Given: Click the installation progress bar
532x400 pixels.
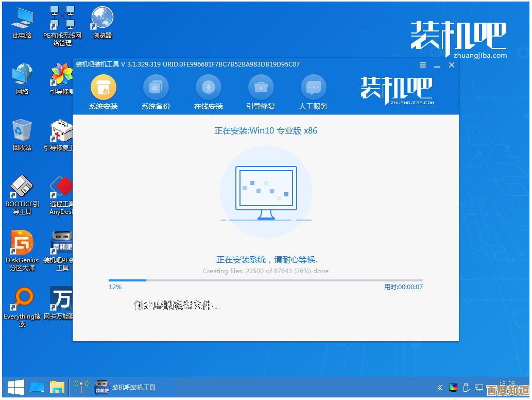Looking at the screenshot, I should [265, 280].
